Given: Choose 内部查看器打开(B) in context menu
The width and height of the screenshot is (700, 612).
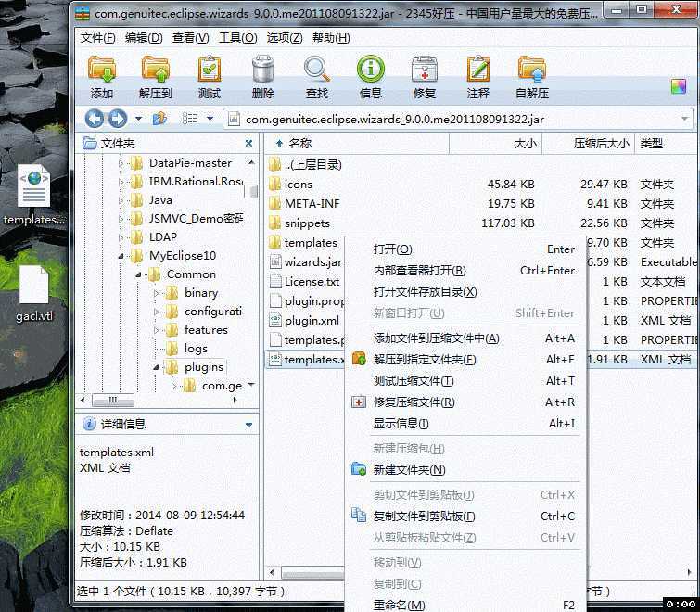Looking at the screenshot, I should click(466, 271).
